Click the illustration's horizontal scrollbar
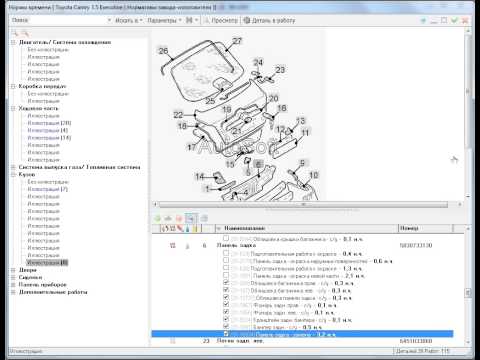Viewport: 480px width, 360px height. coord(303,204)
